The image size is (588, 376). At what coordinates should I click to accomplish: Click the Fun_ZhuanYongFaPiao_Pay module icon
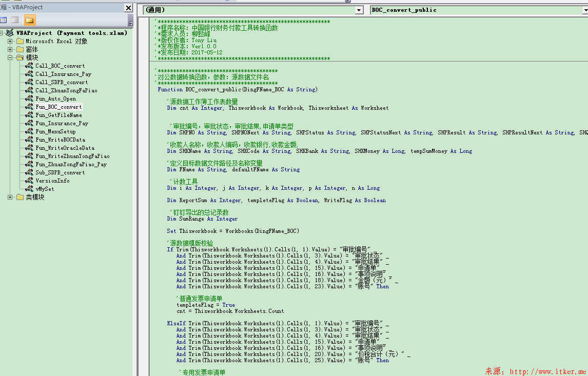[x=29, y=164]
